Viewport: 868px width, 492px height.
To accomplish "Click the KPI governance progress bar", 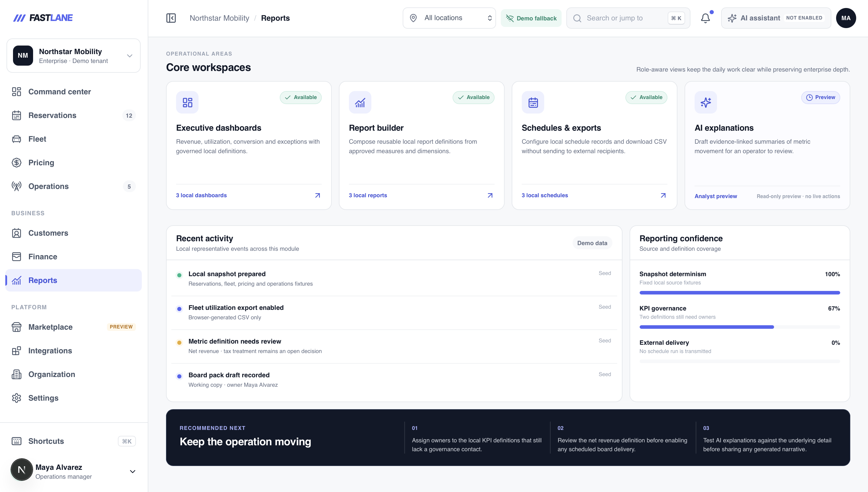I will [739, 327].
